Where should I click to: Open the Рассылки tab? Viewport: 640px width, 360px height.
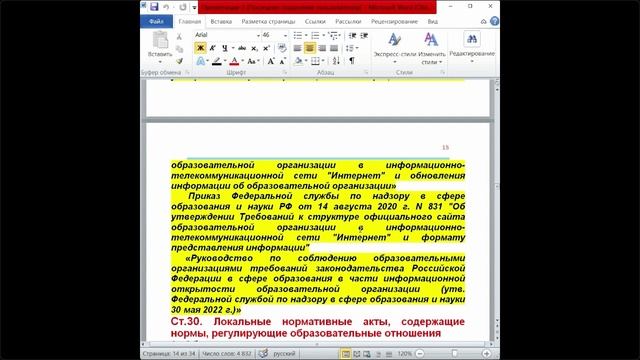(348, 21)
